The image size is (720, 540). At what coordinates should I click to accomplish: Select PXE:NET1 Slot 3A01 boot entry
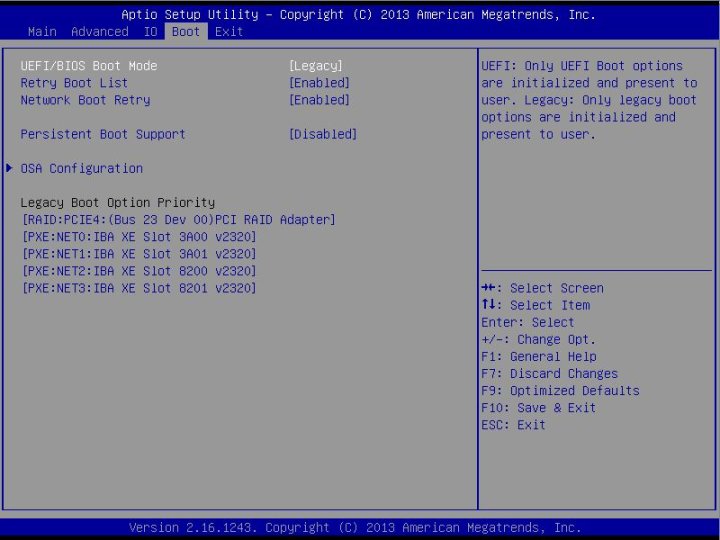(x=139, y=254)
